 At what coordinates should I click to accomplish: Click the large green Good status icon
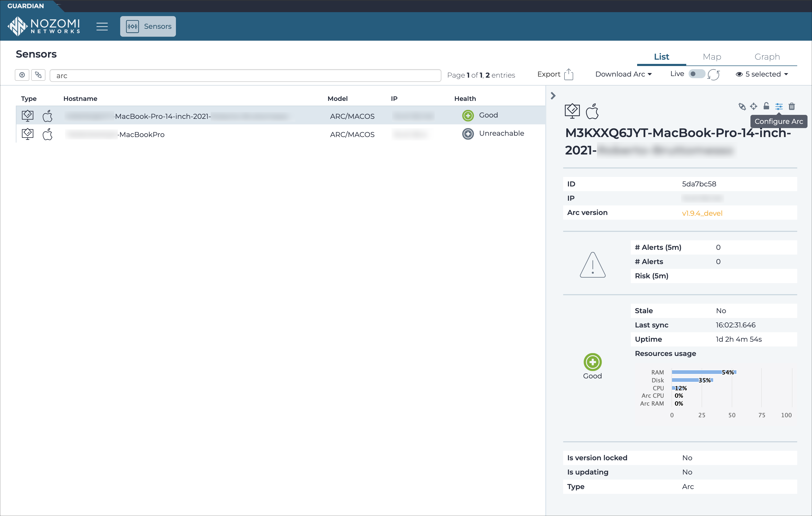click(592, 362)
